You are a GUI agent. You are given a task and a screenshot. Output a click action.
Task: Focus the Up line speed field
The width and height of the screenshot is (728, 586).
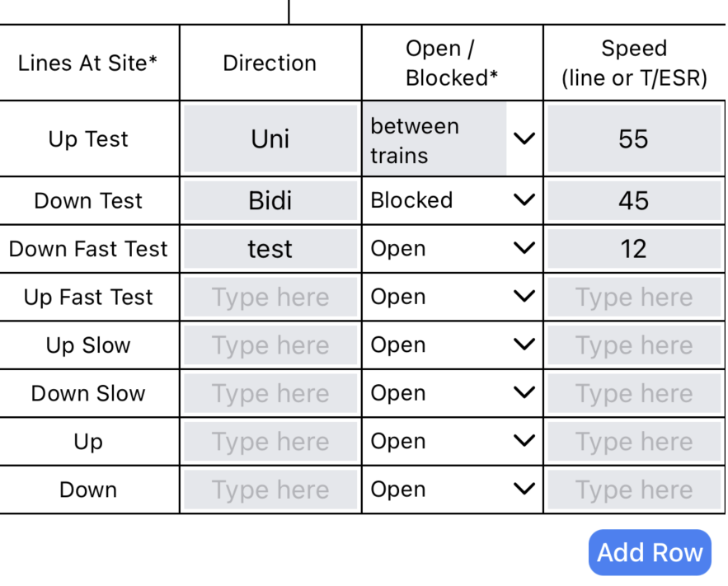pyautogui.click(x=633, y=442)
